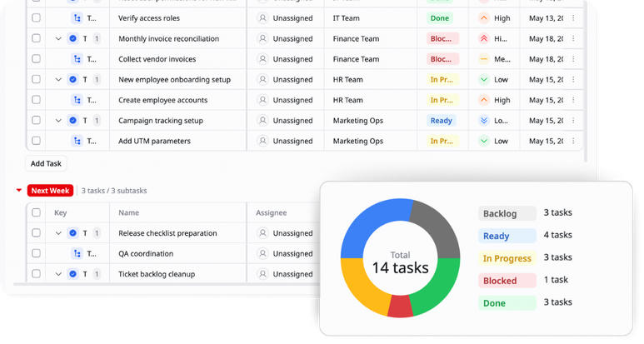This screenshot has height=344, width=644.
Task: Collapse New employee onboarding setup subtasks
Action: click(58, 80)
